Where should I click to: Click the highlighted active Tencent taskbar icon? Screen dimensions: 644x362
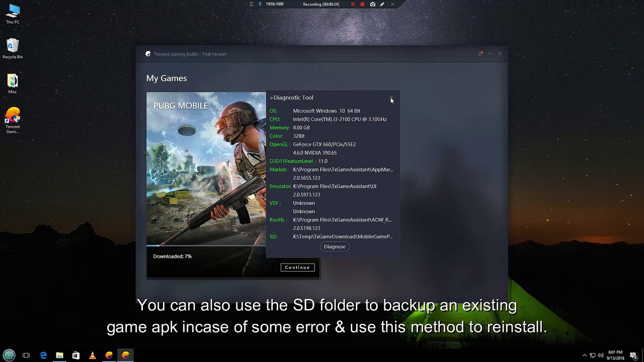(x=125, y=355)
